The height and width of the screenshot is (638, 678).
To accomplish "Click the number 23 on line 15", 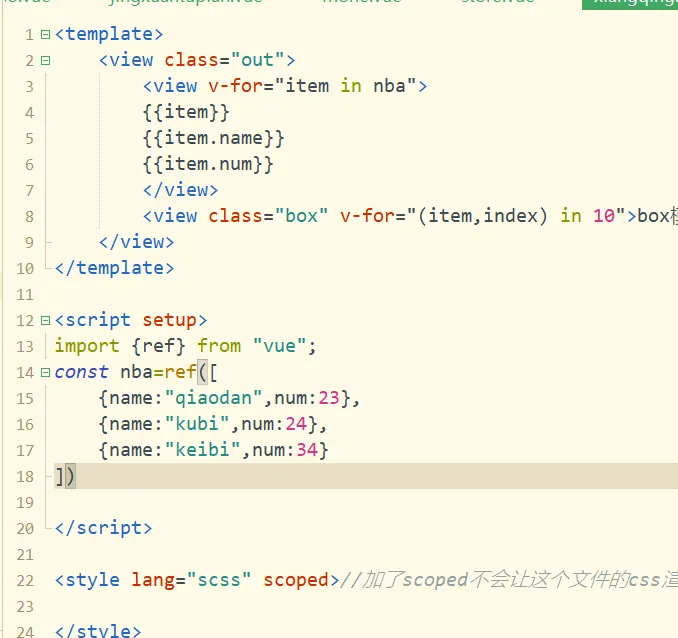I will point(329,398).
